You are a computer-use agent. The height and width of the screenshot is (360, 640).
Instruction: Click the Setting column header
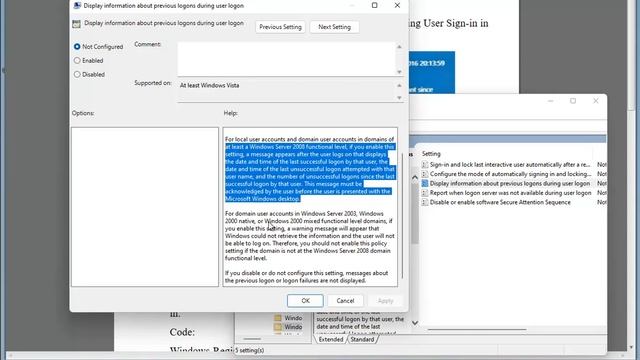431,154
